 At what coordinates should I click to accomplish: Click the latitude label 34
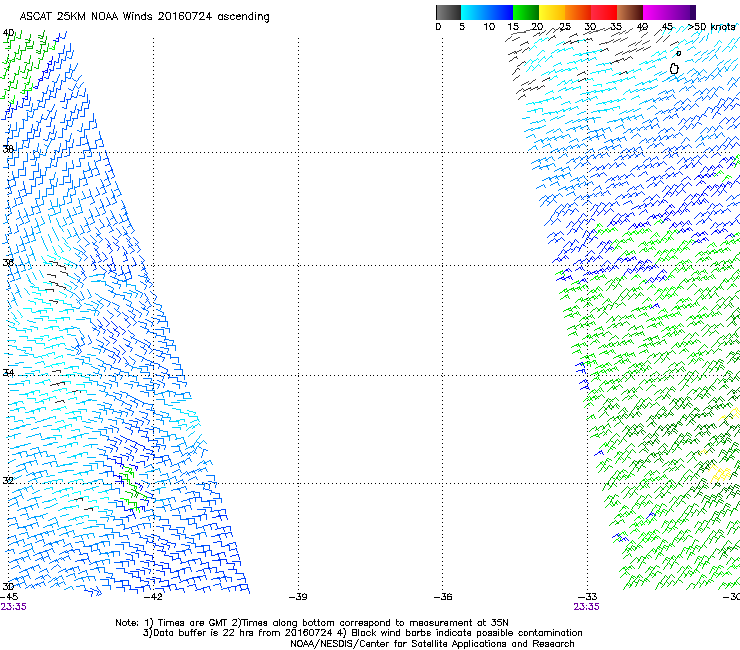8,373
